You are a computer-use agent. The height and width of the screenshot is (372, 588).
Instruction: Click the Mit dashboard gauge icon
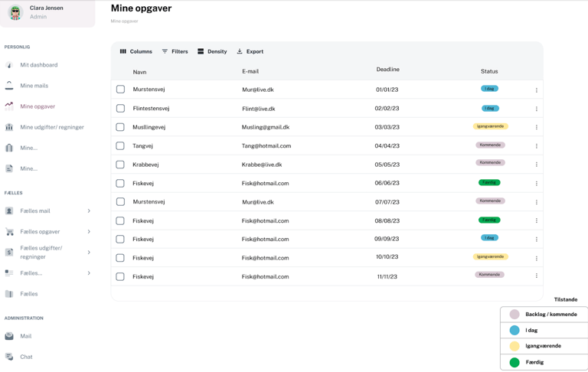pyautogui.click(x=9, y=65)
